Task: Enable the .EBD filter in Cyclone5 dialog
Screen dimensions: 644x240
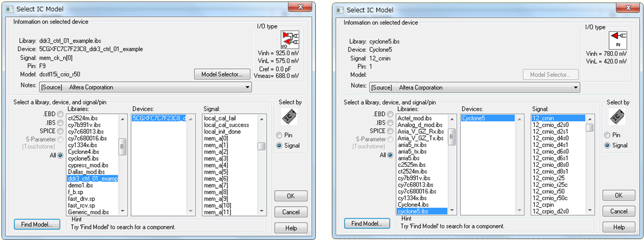Action: tap(390, 113)
